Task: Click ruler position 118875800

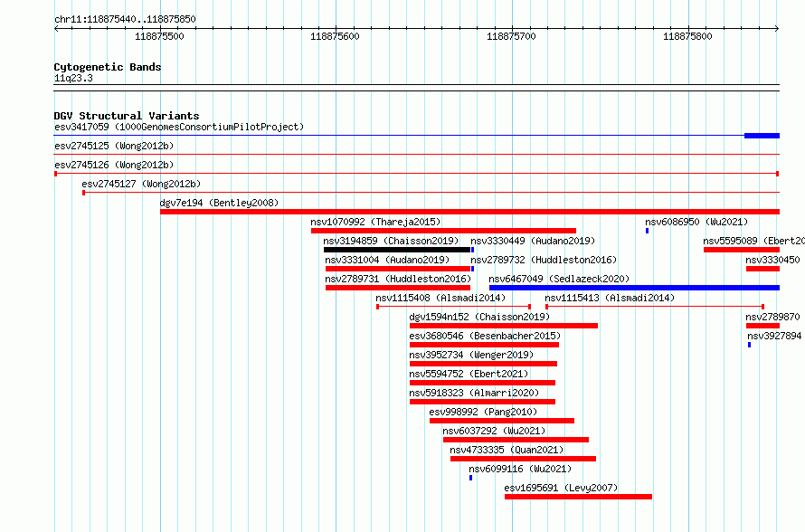Action: (x=687, y=36)
